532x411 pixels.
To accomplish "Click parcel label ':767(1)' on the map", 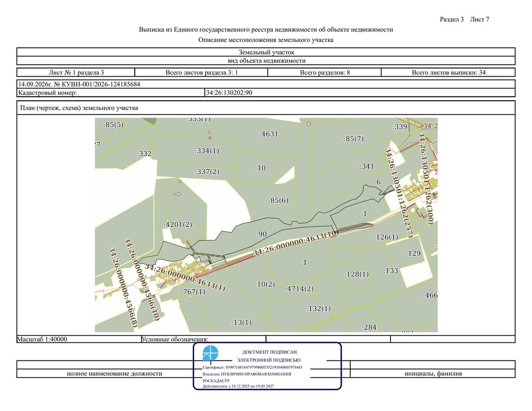I will click(x=193, y=292).
